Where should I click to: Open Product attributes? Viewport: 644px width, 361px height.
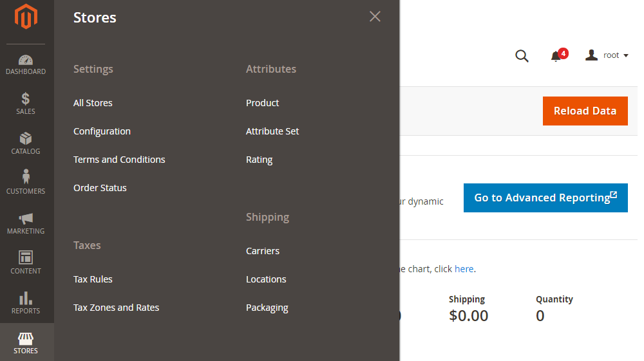coord(263,103)
